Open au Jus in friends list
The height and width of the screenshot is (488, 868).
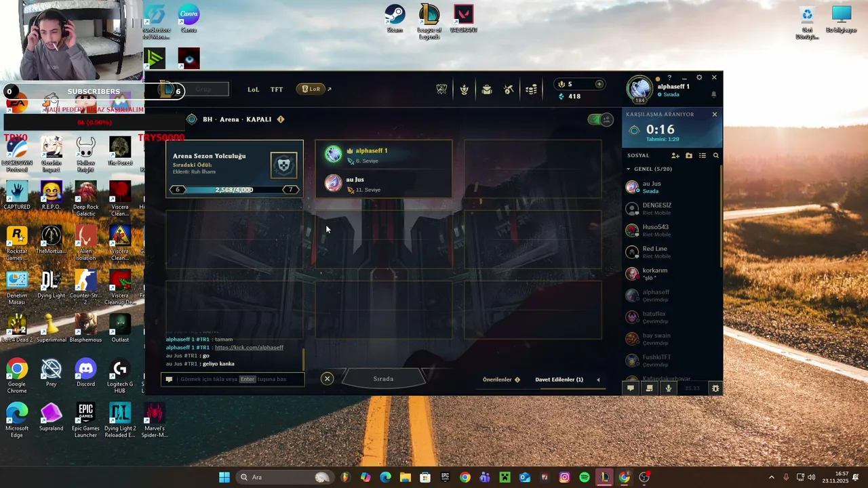(671, 187)
